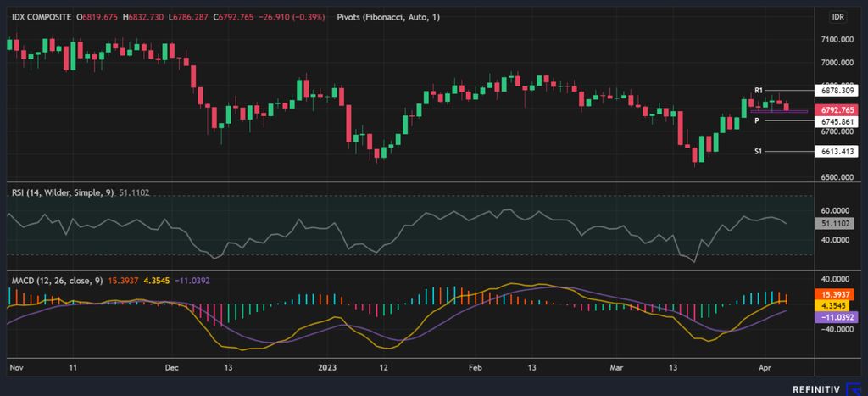Select the R1 pivot price label 6878.309
868x396 pixels.
coord(837,90)
